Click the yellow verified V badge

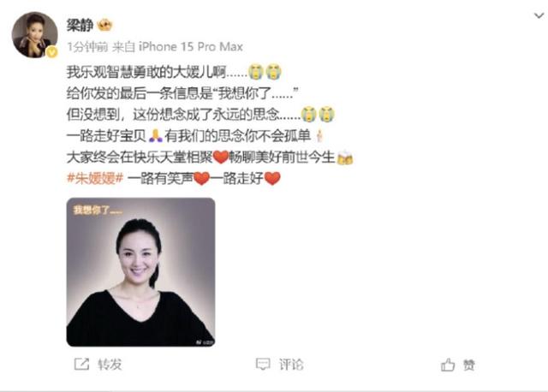coord(52,52)
